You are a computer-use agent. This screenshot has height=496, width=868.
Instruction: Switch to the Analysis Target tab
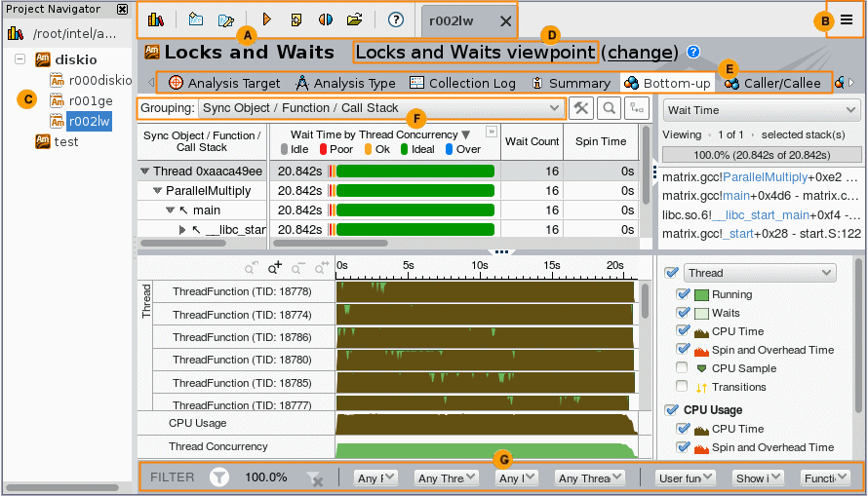pyautogui.click(x=224, y=83)
